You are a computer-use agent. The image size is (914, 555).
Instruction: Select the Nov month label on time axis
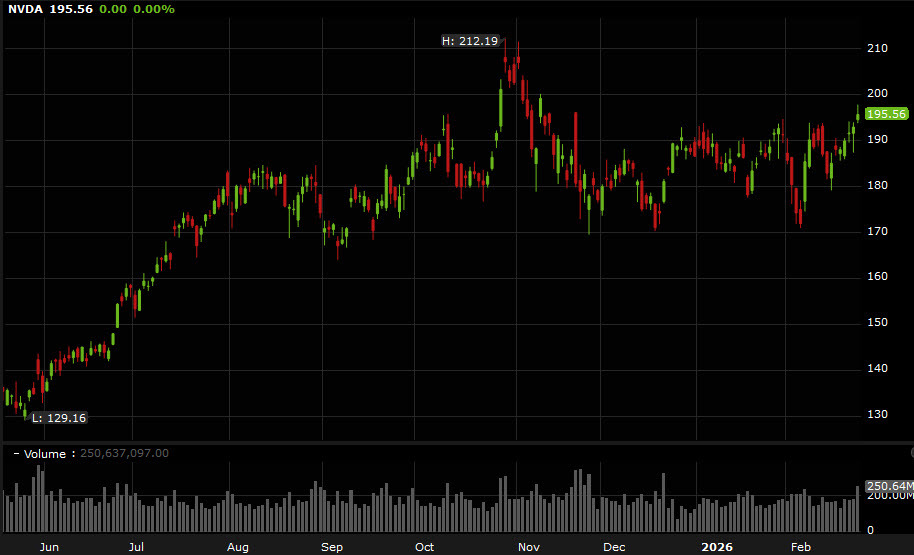pos(529,547)
